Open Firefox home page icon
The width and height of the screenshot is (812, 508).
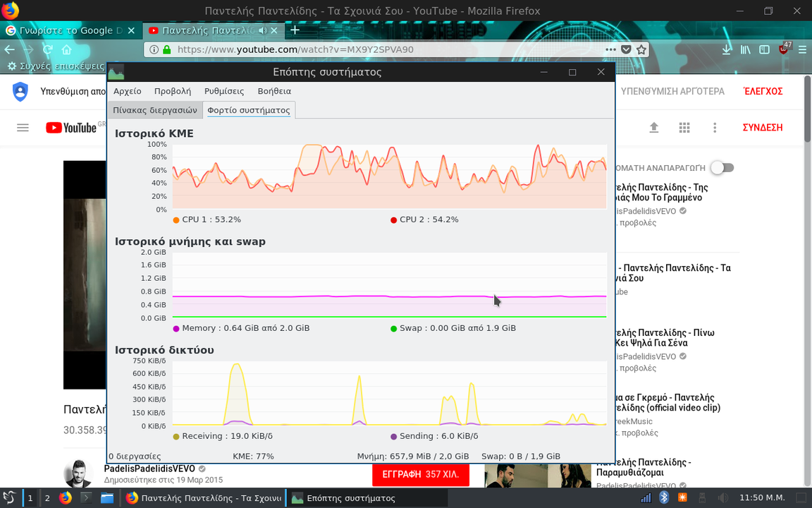[x=66, y=50]
